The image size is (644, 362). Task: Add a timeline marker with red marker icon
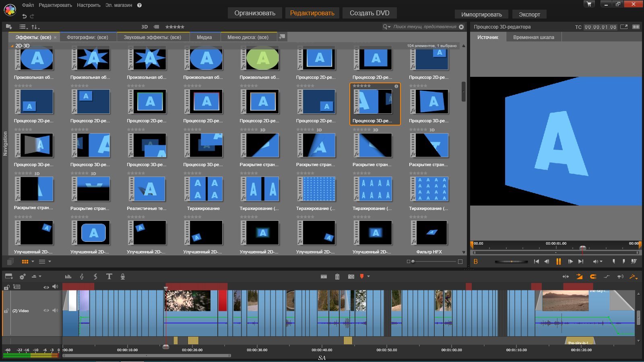(362, 276)
